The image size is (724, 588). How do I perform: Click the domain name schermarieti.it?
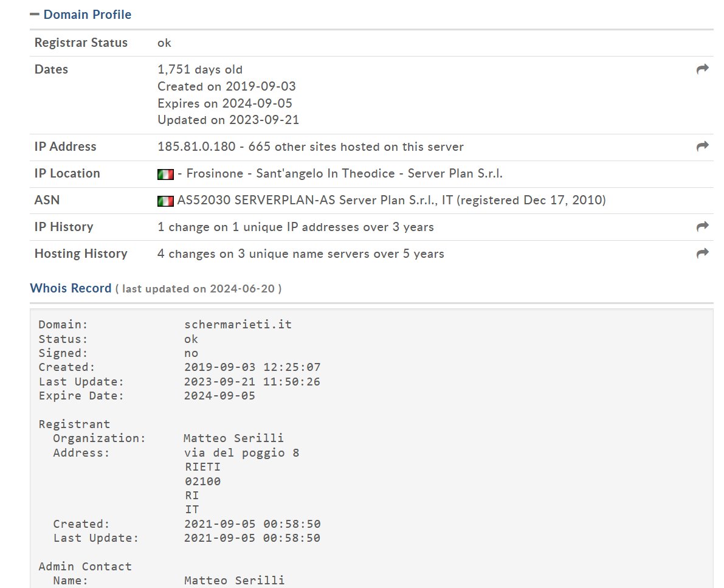pyautogui.click(x=238, y=324)
